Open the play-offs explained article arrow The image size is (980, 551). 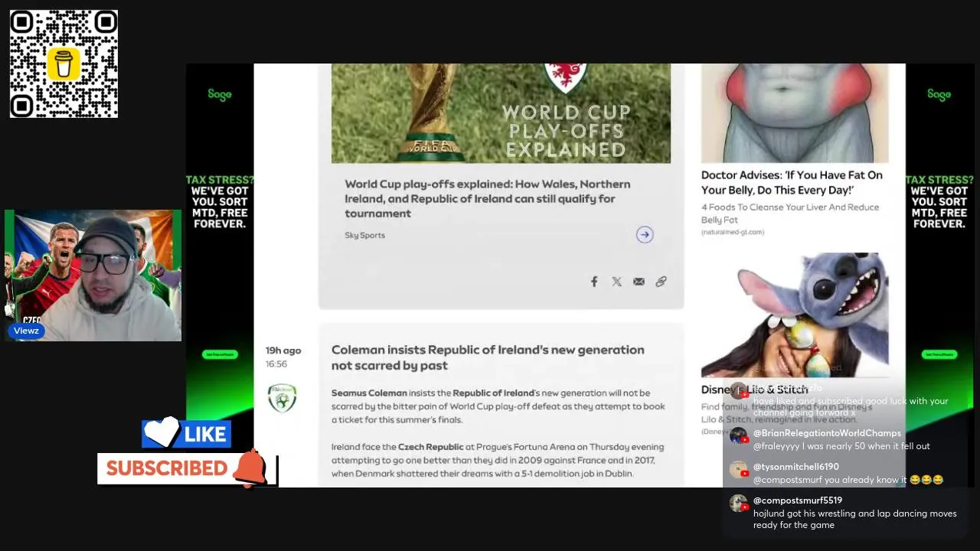645,235
